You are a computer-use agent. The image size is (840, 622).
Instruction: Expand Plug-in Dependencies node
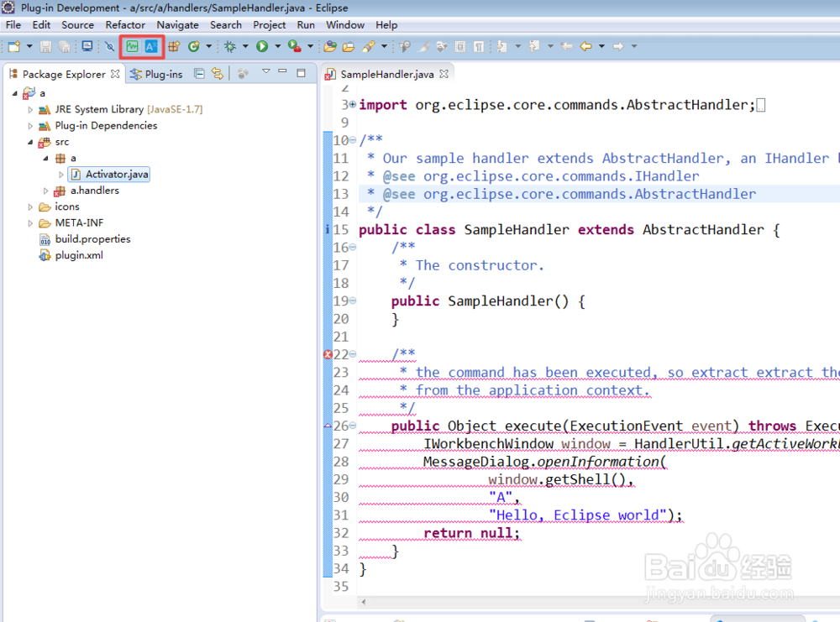[x=30, y=126]
